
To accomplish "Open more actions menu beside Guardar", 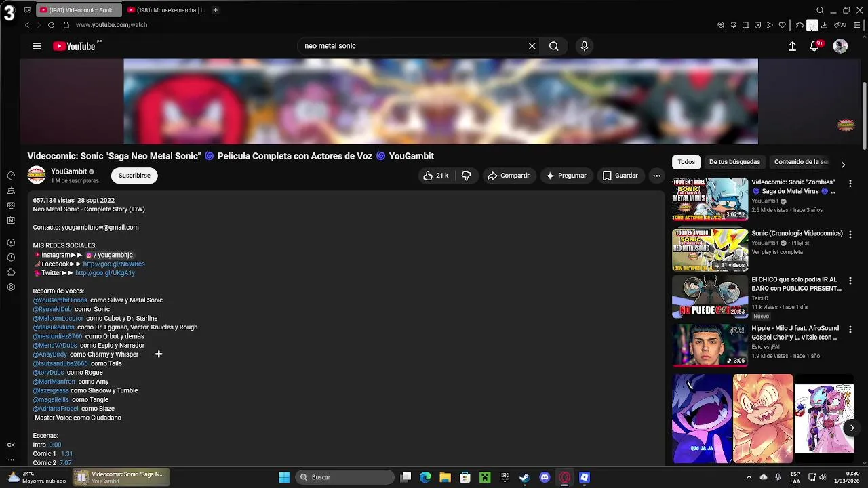I will coord(656,176).
